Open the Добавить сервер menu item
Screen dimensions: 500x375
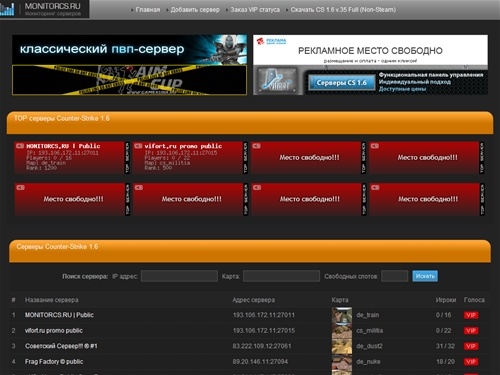click(195, 10)
